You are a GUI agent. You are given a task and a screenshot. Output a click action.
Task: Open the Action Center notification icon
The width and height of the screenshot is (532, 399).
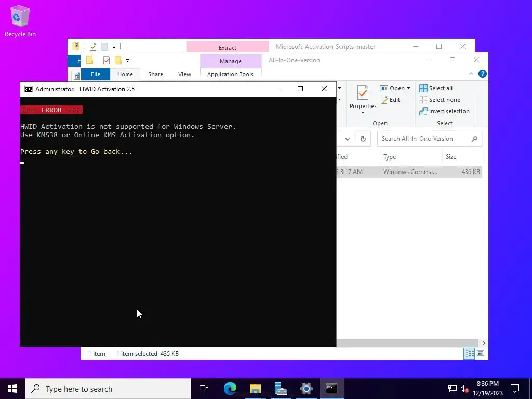click(x=515, y=389)
